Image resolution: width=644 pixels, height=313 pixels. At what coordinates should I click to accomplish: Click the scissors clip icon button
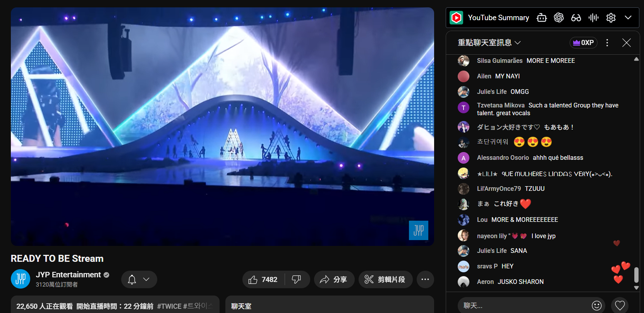point(385,279)
